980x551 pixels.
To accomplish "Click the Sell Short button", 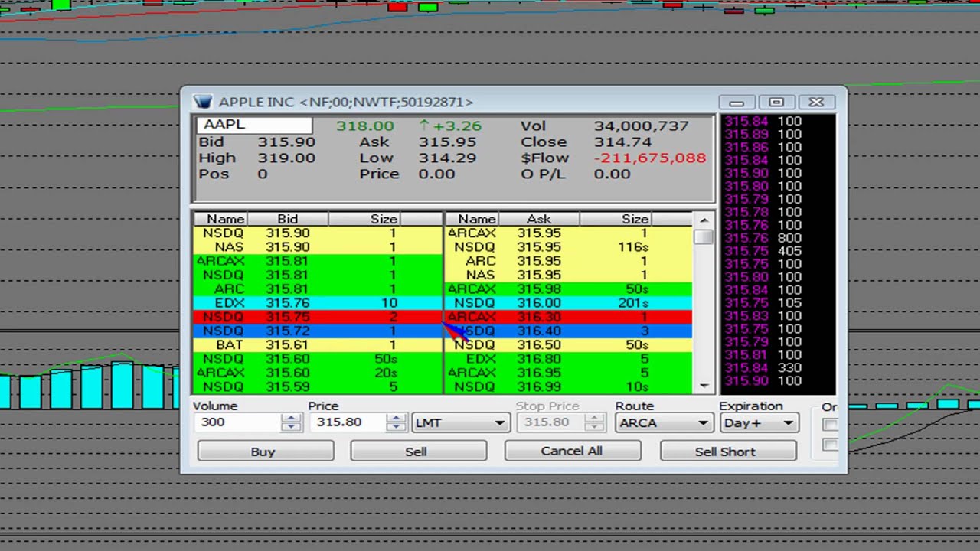I will pyautogui.click(x=727, y=452).
